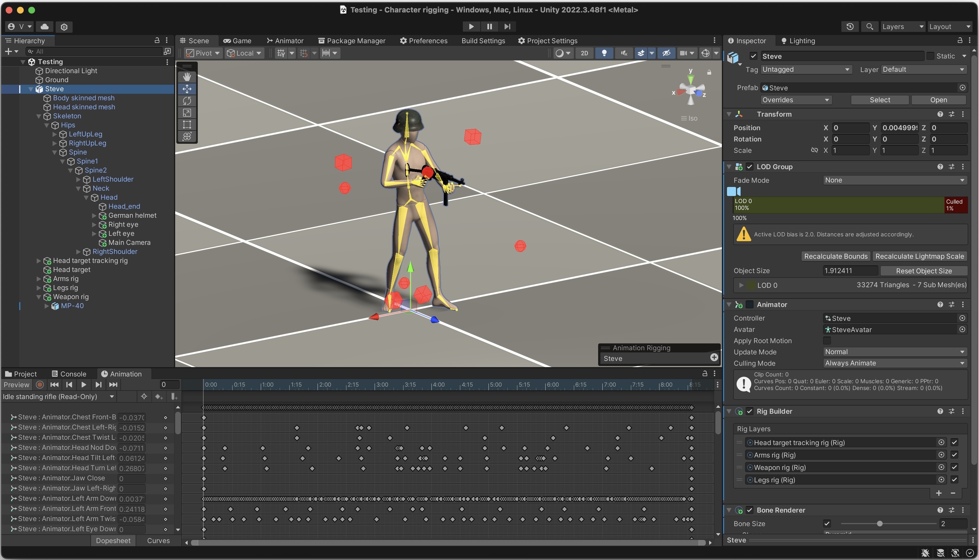Select the Move tool in Scene toolbar
Viewport: 979px width, 560px height.
click(187, 89)
